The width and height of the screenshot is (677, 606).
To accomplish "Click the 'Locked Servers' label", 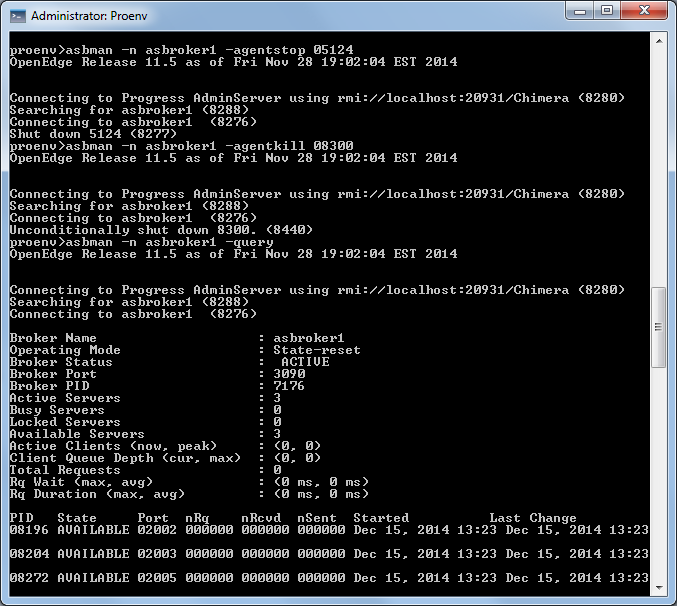I will 65,422.
